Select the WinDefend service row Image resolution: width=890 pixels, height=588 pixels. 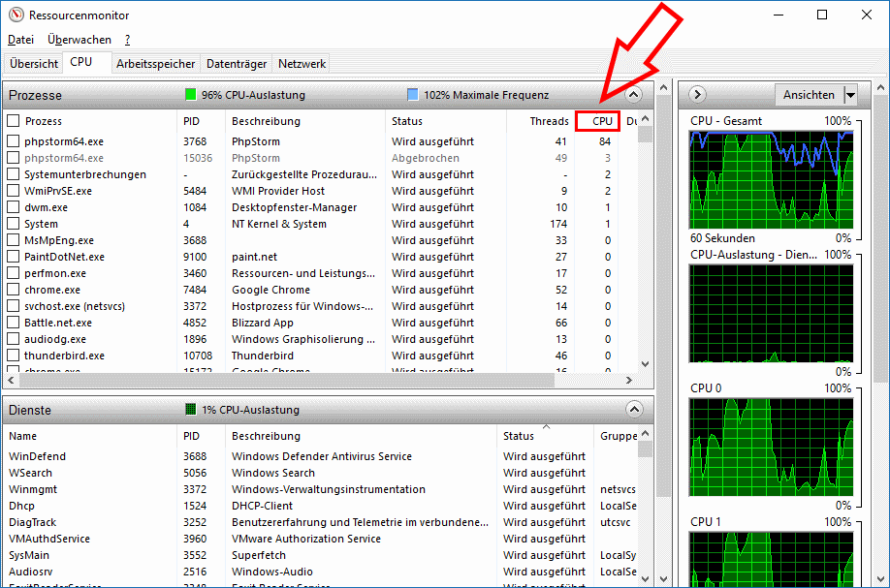pyautogui.click(x=38, y=456)
